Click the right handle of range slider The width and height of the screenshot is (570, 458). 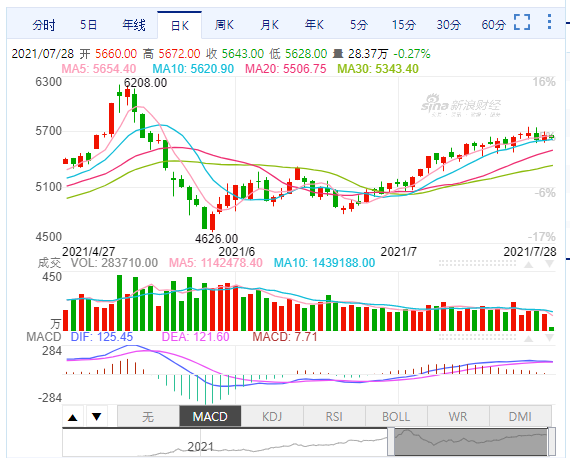click(551, 442)
